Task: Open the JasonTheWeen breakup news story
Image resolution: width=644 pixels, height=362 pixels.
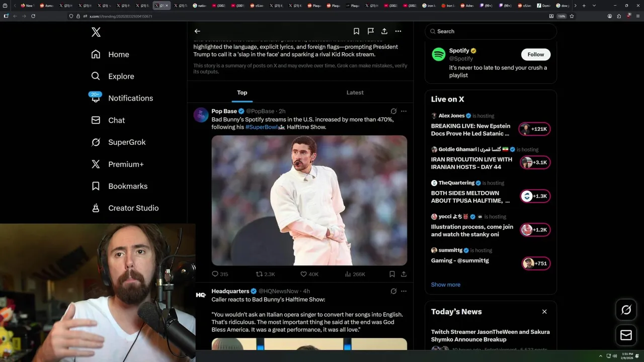Action: click(x=491, y=335)
